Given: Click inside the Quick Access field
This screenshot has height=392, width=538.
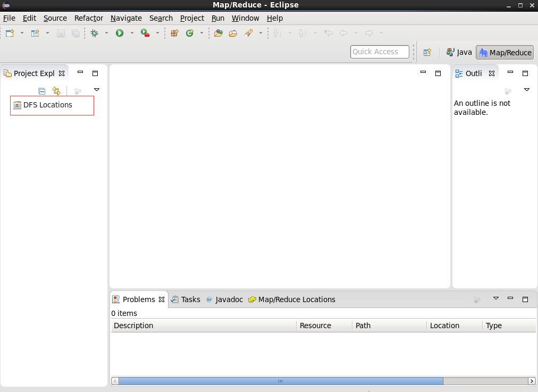Looking at the screenshot, I should pos(379,52).
